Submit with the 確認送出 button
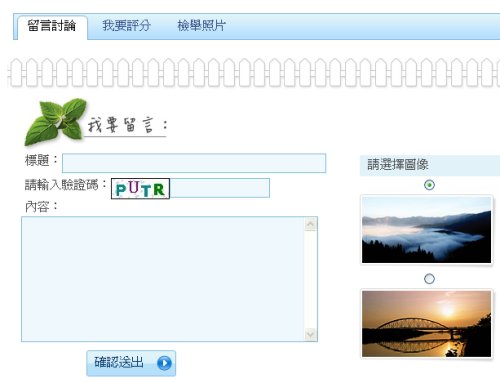This screenshot has height=383, width=500. pyautogui.click(x=131, y=363)
